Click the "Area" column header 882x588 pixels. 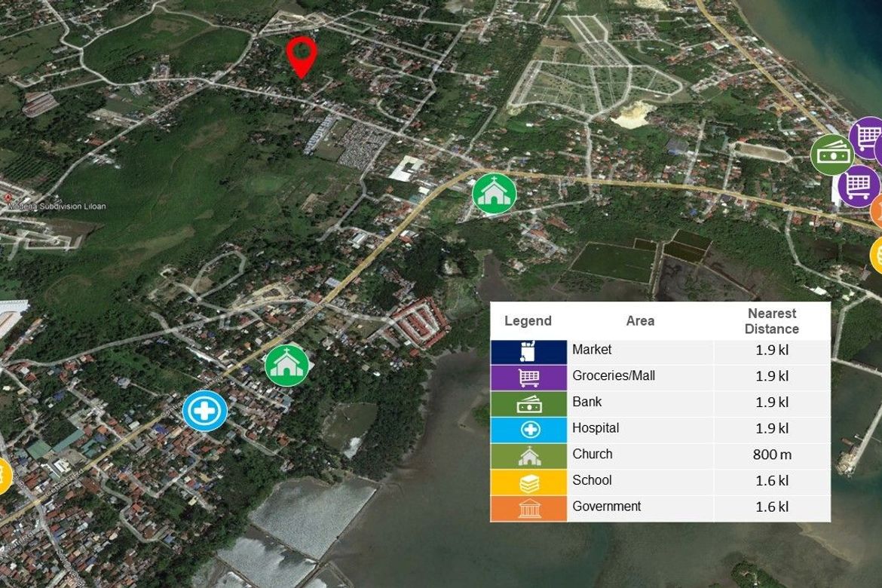coord(640,320)
